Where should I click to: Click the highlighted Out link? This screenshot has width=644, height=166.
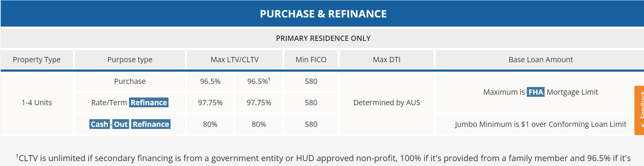click(x=121, y=124)
